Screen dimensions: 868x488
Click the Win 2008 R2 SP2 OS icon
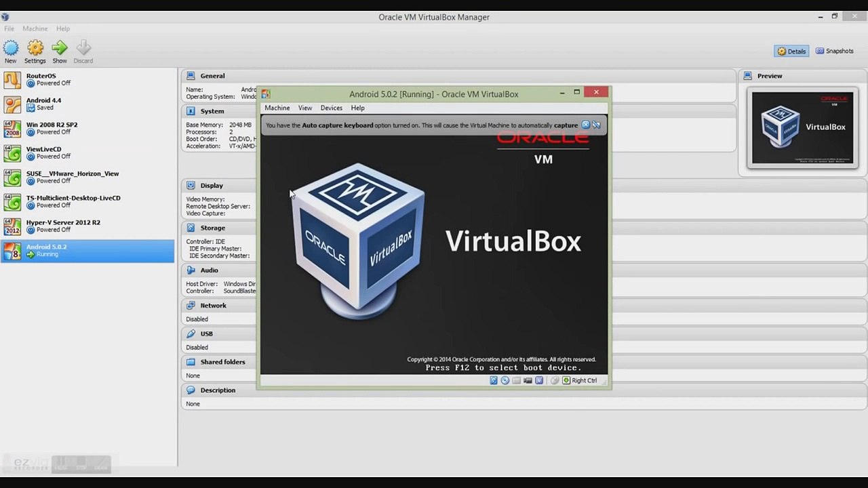(12, 129)
